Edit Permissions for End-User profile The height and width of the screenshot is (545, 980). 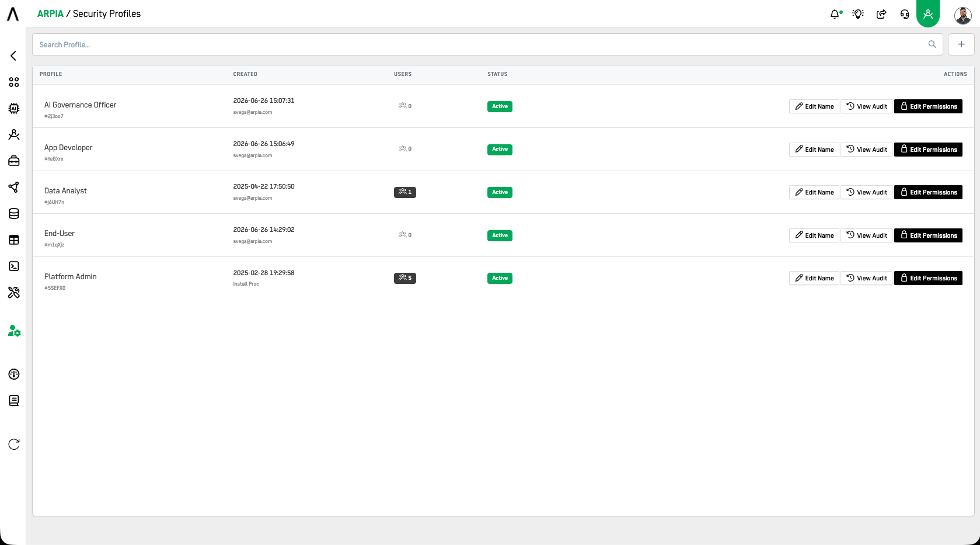click(x=928, y=235)
